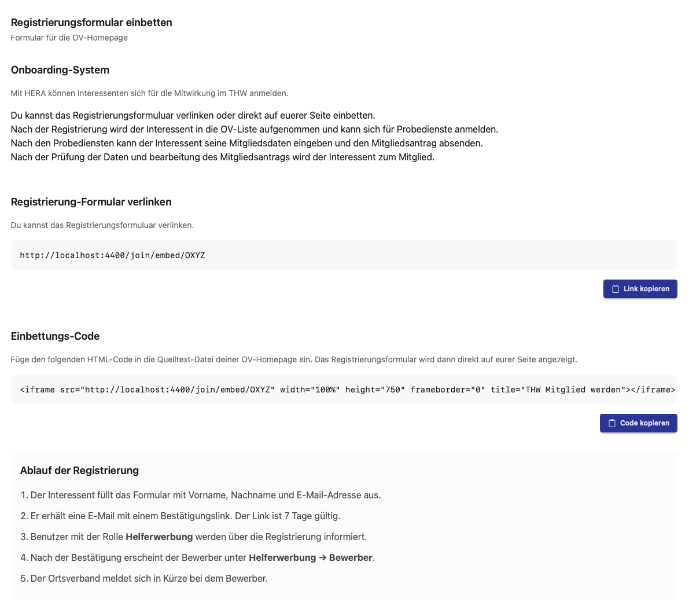Copy the iframe snippet via Code kopieren

[x=638, y=423]
